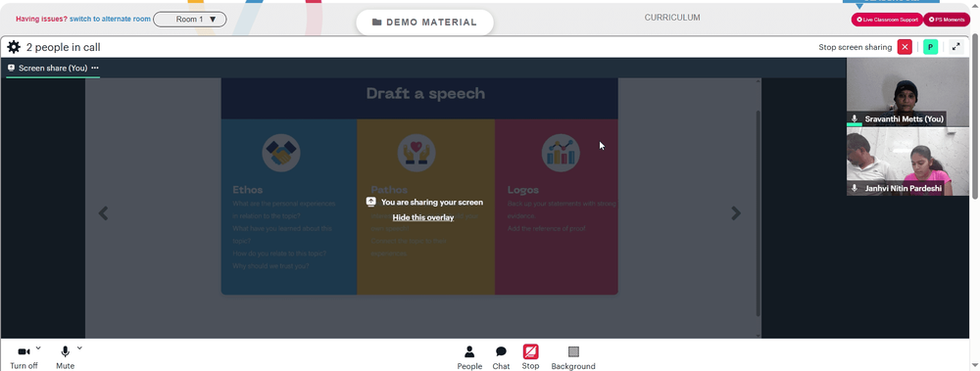
Task: Click Hide this overlay link
Action: tap(423, 217)
